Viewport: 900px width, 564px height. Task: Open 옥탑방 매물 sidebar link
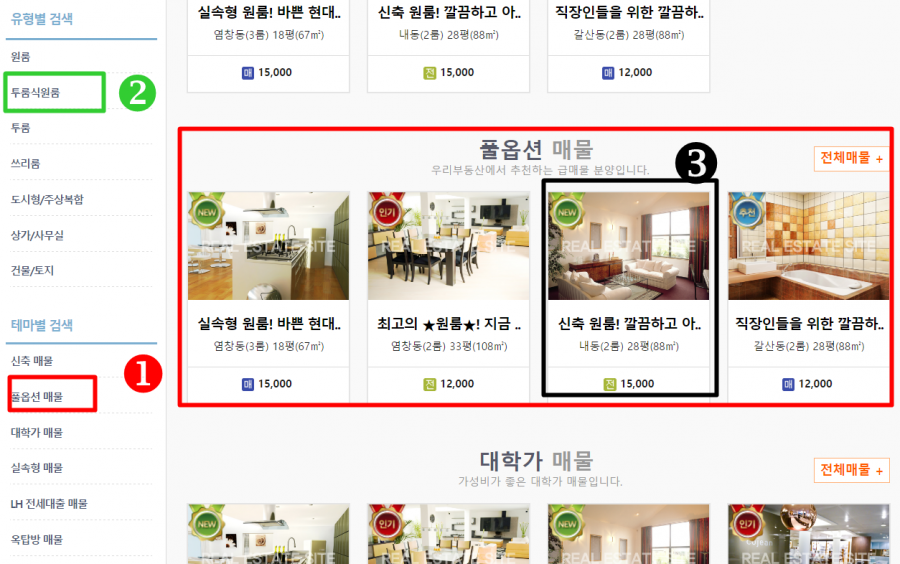37,539
